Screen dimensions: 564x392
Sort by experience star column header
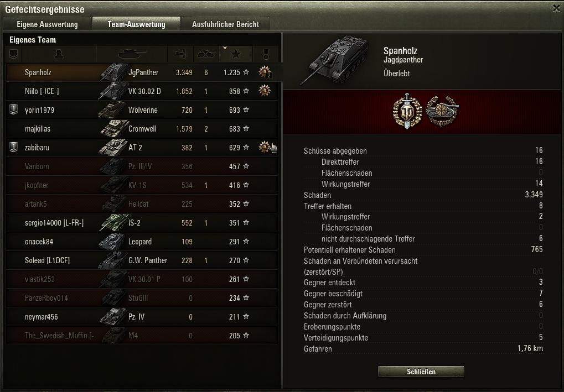[236, 54]
